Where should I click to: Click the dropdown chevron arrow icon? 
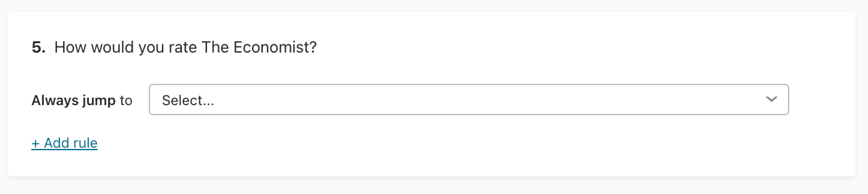click(771, 99)
